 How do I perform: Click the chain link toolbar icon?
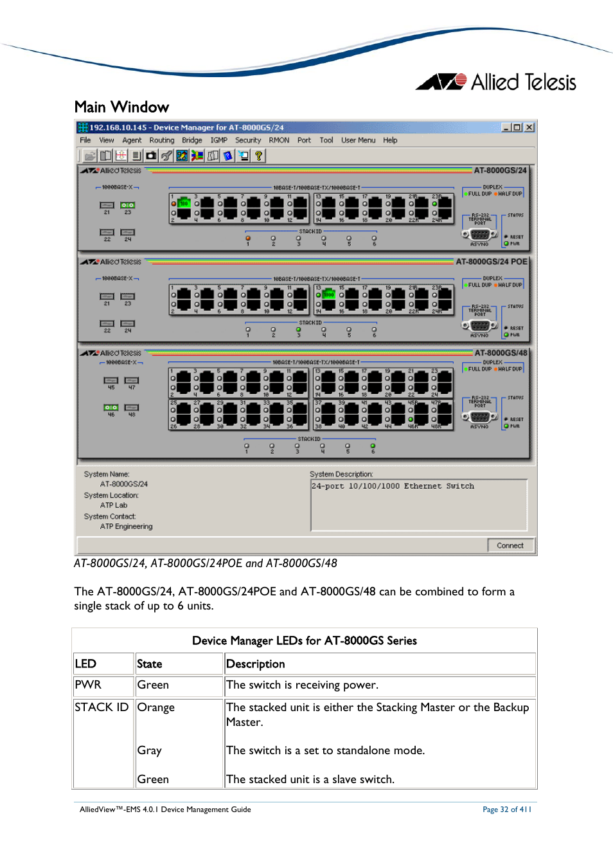tap(167, 156)
